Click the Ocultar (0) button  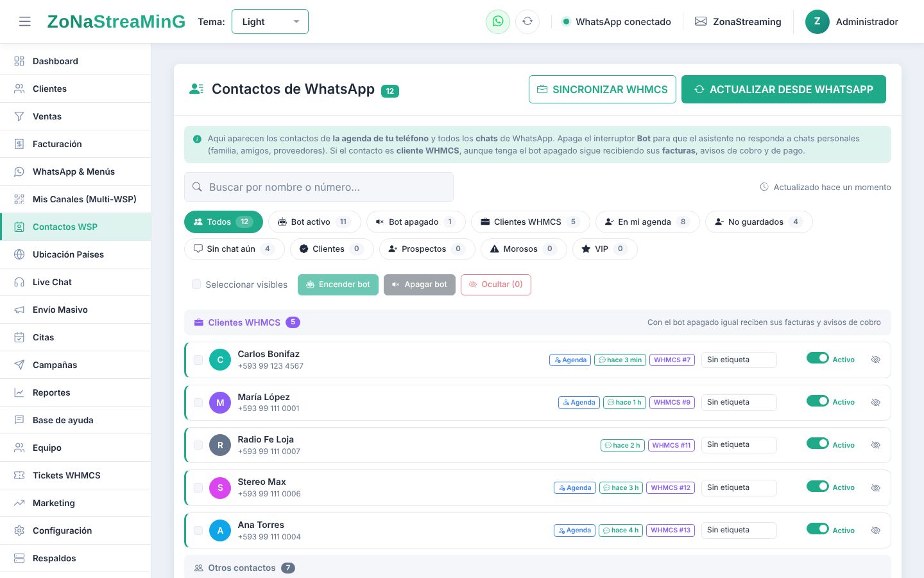[496, 285]
